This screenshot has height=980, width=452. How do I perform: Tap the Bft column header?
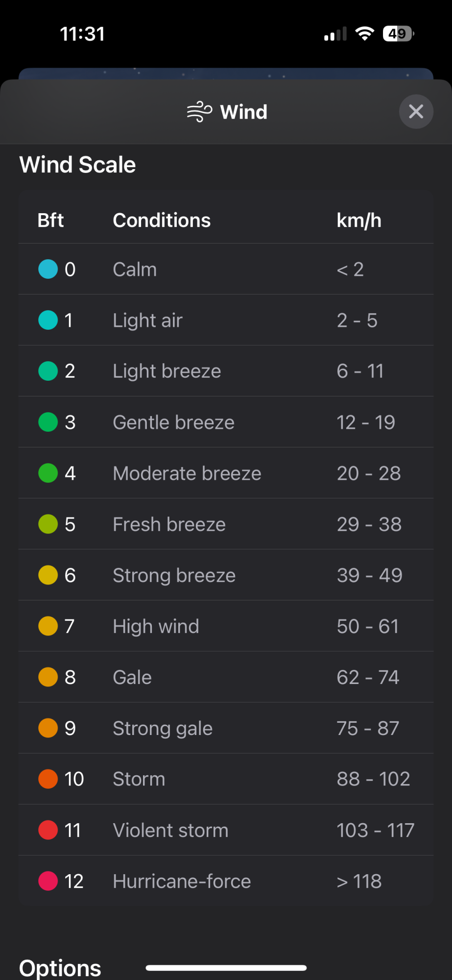(50, 220)
